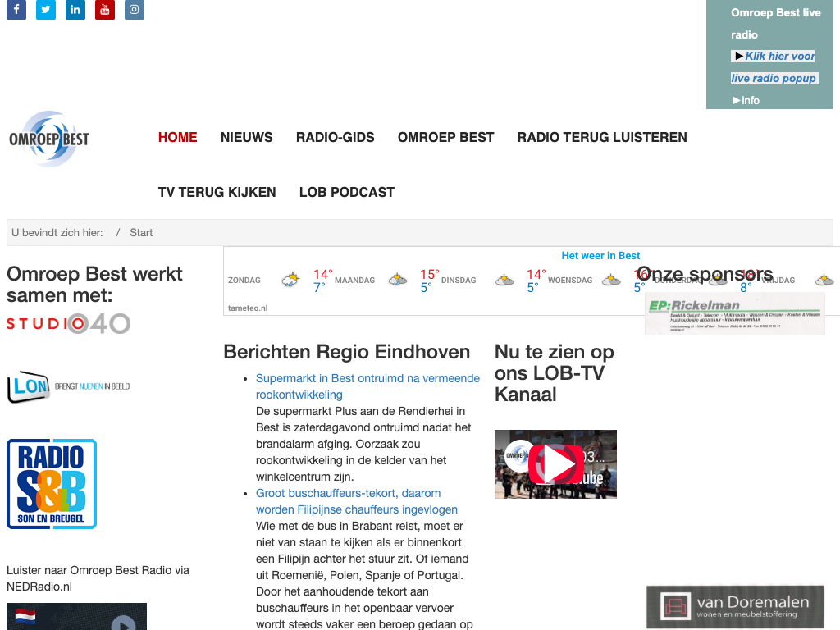Open the RADIO-GIDS menu
The width and height of the screenshot is (840, 630).
tap(335, 137)
